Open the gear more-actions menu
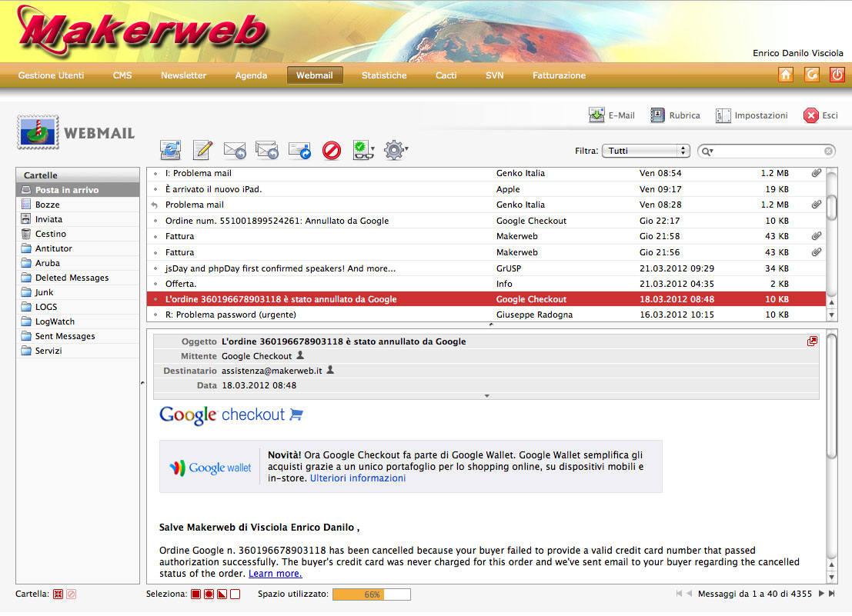The width and height of the screenshot is (852, 616). [x=396, y=150]
